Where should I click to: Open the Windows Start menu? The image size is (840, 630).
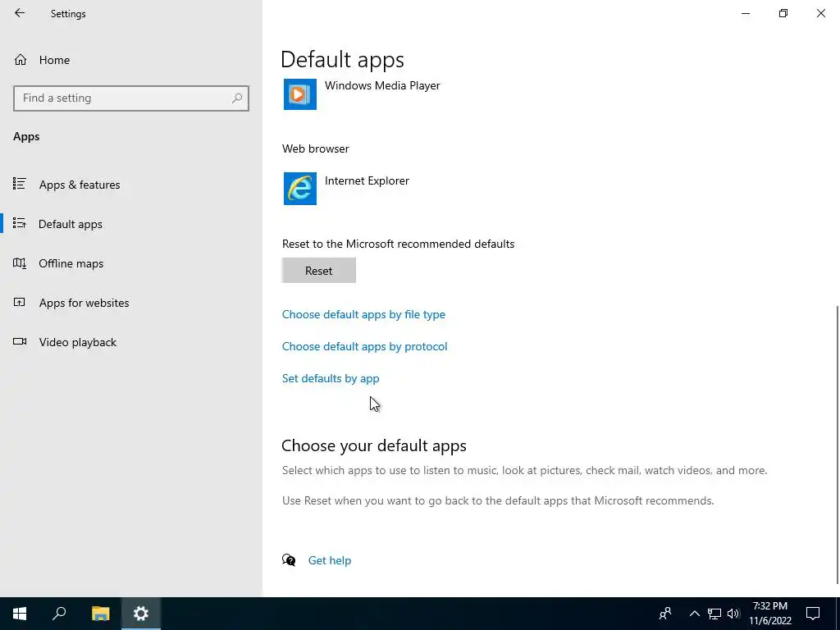20,614
